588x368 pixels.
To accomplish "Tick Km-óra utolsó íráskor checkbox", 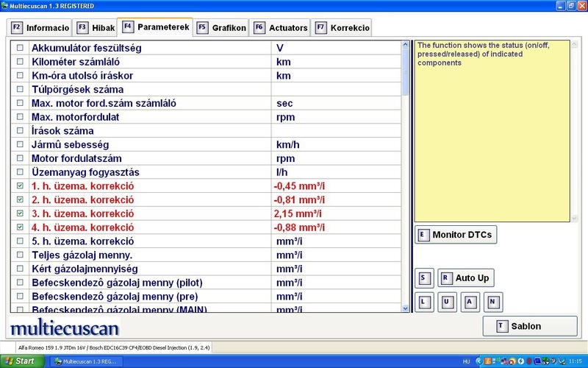I will tap(20, 75).
